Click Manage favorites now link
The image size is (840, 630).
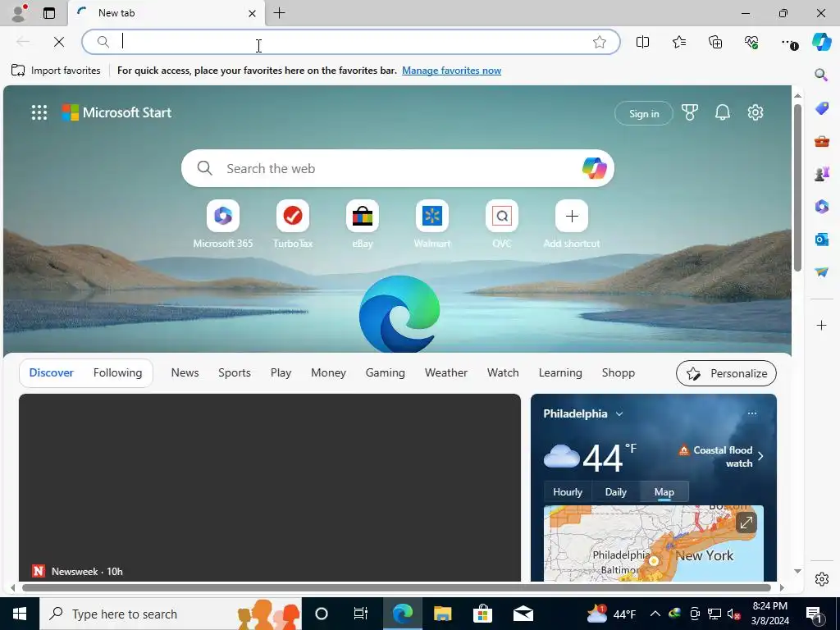(x=452, y=71)
